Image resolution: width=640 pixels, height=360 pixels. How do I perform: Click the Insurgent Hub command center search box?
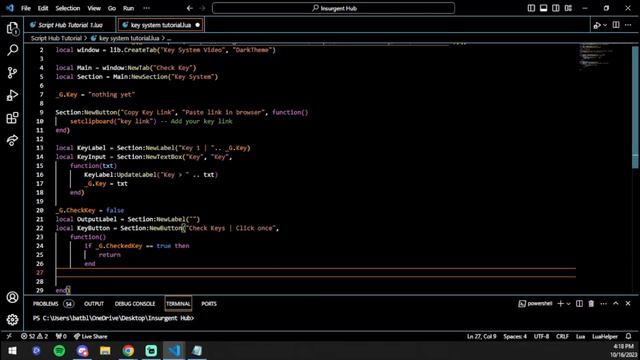(x=333, y=8)
